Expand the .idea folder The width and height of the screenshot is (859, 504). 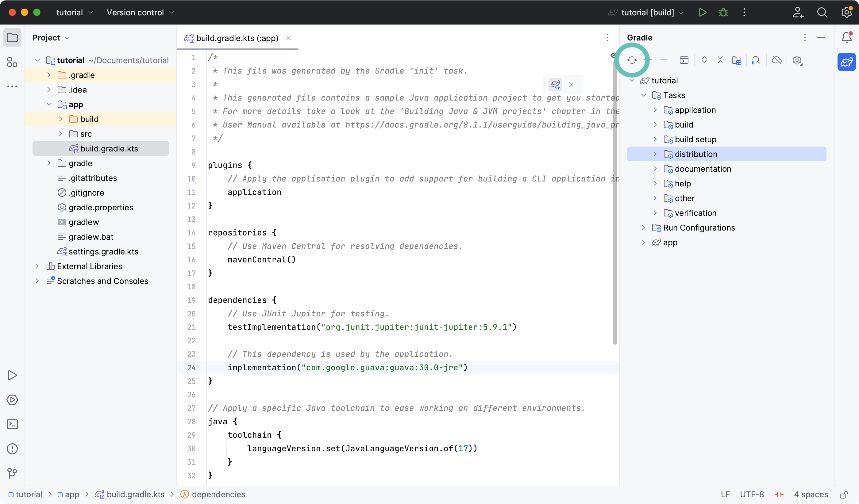tap(49, 90)
